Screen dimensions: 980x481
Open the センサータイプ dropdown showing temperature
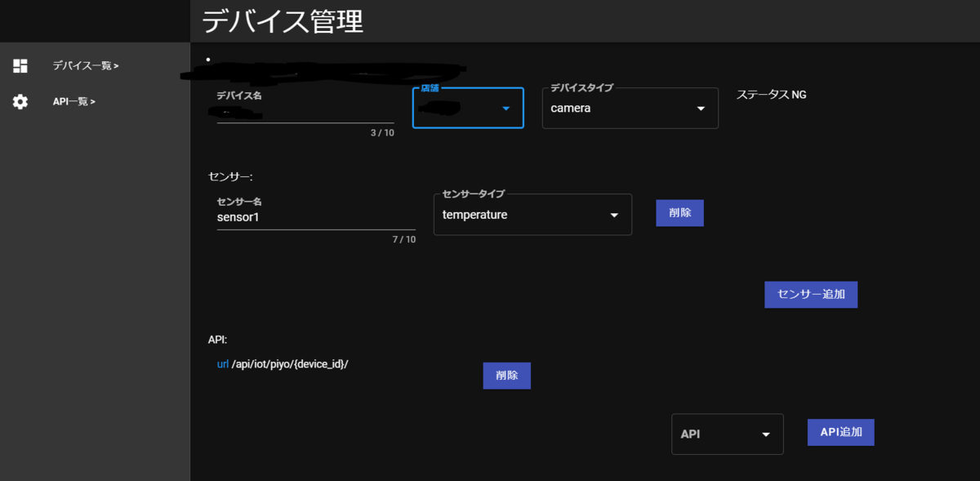click(x=532, y=215)
